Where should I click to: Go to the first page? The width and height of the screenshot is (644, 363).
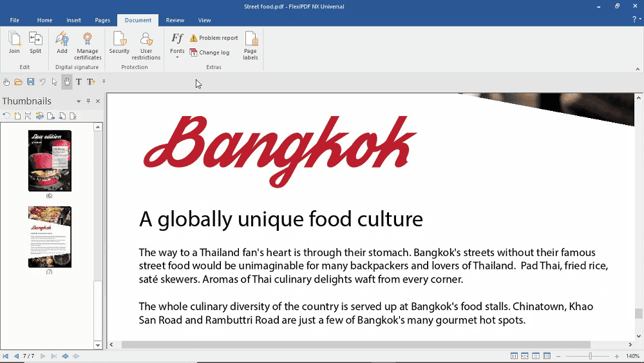click(x=5, y=356)
